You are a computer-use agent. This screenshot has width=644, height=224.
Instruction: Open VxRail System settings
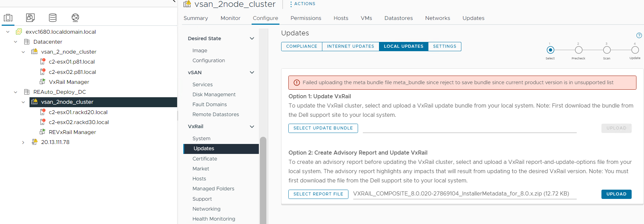coord(201,138)
